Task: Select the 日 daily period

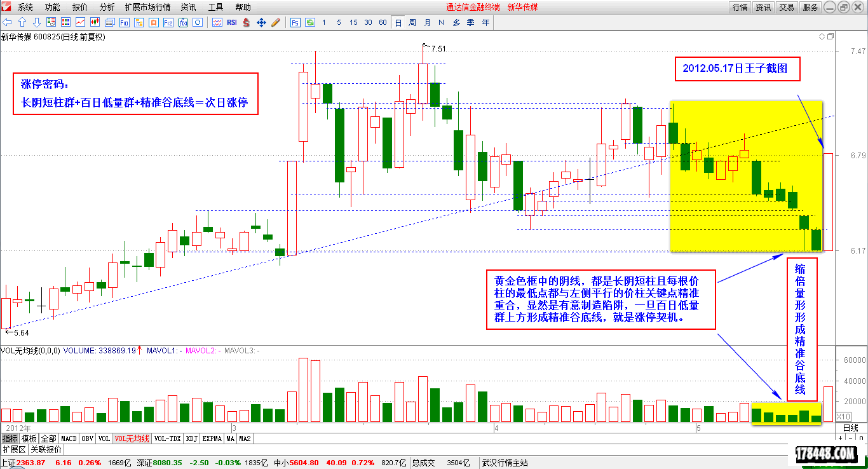Action: pos(398,22)
